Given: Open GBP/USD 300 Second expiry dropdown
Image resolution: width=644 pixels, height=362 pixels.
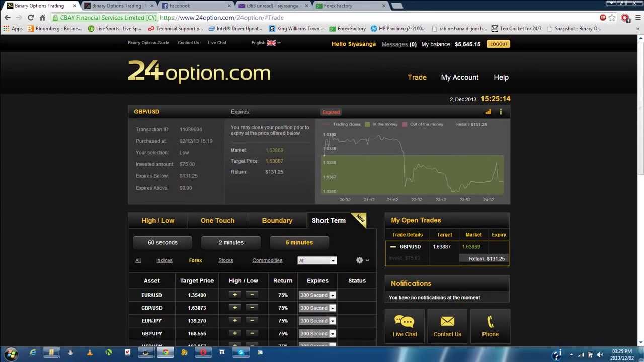Looking at the screenshot, I should click(317, 308).
